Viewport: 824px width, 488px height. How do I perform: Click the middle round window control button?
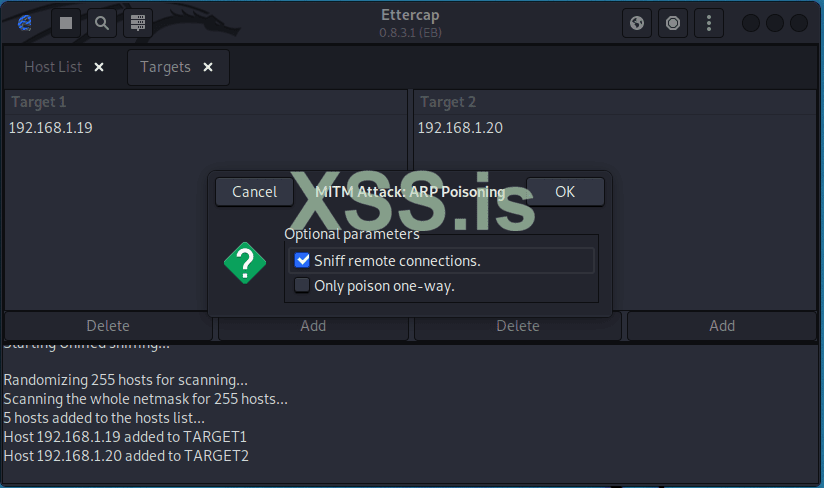[775, 23]
